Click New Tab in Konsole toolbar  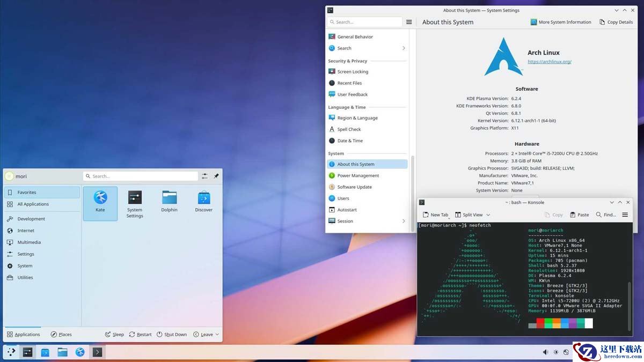[x=436, y=215]
